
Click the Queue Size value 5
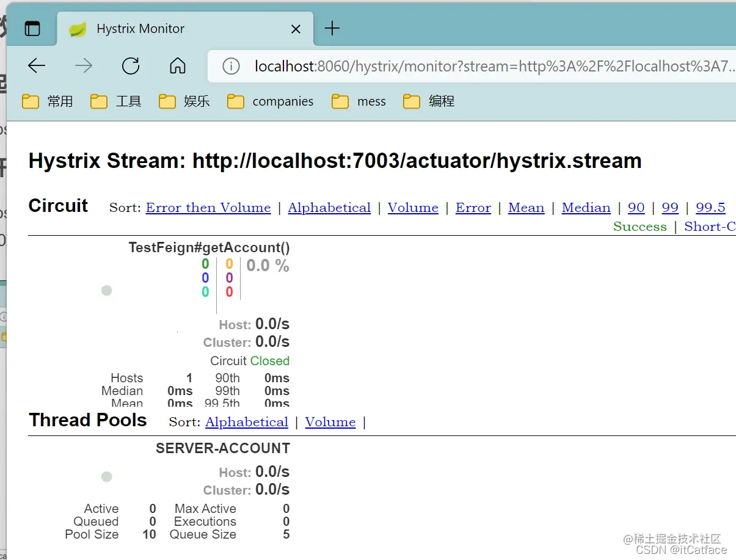click(x=286, y=534)
